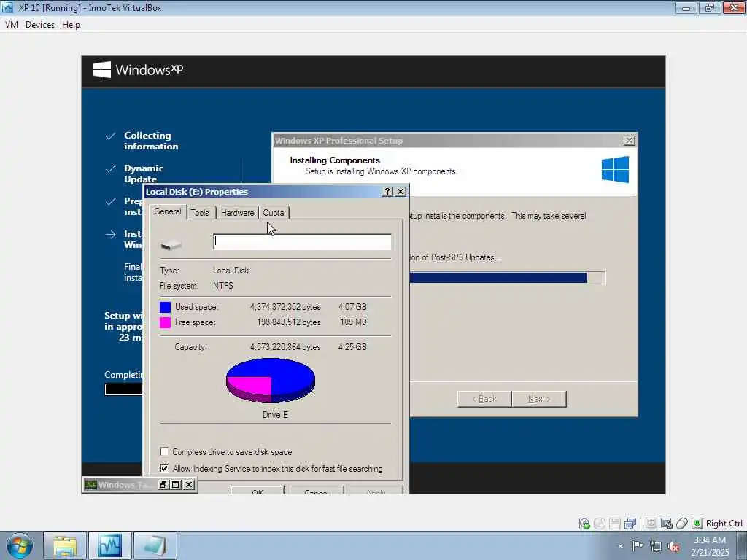
Task: Click the magenta Free space color swatch
Action: [166, 322]
